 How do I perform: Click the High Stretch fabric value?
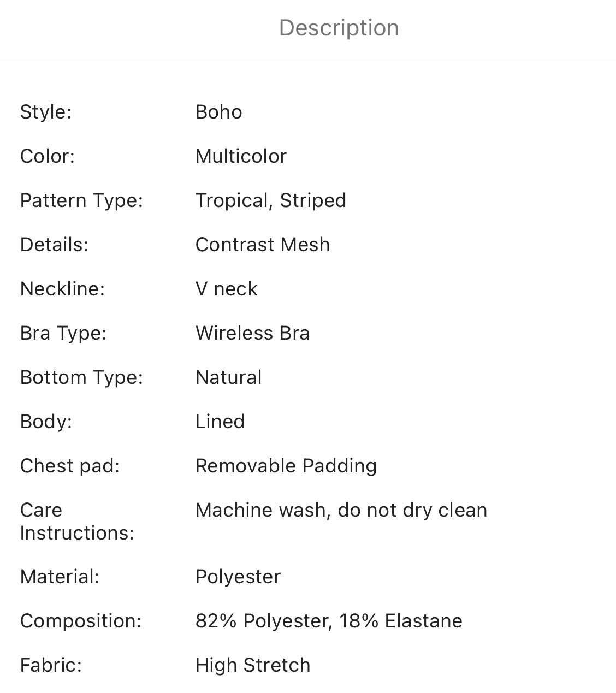[252, 665]
